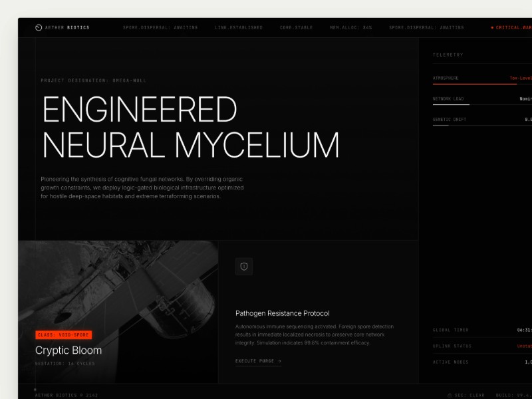Viewport: 532px width, 399px height.
Task: Click the Network Load progress bar
Action: point(451,104)
